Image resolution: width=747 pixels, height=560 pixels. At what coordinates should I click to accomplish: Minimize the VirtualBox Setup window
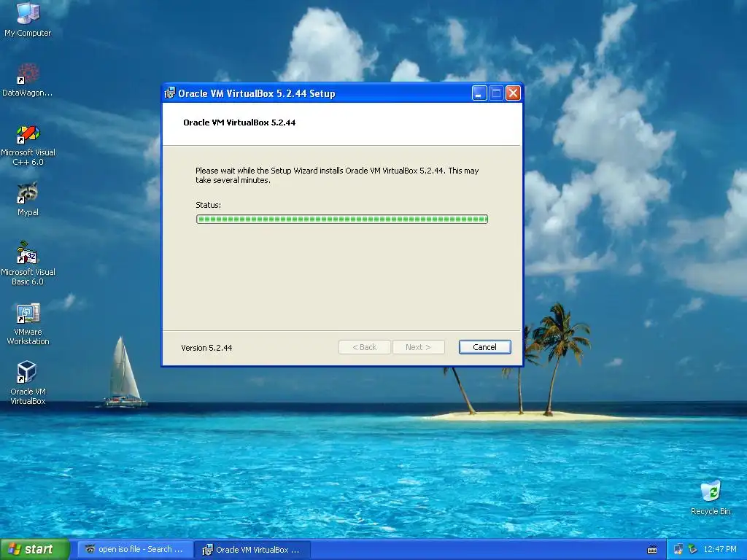[479, 93]
